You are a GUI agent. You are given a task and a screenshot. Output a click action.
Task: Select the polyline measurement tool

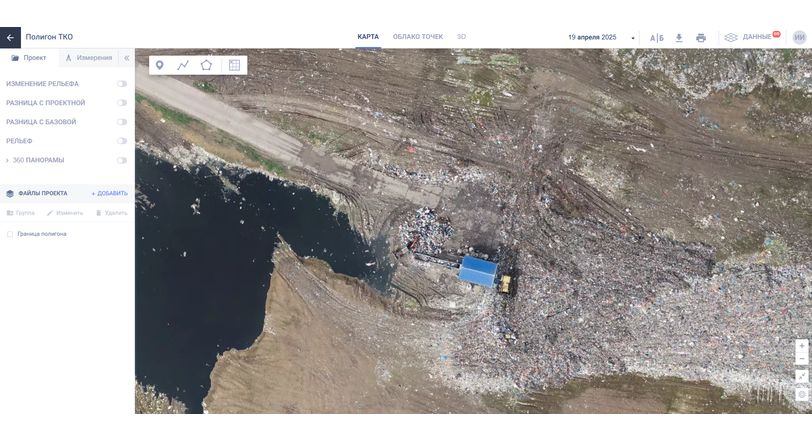point(183,65)
